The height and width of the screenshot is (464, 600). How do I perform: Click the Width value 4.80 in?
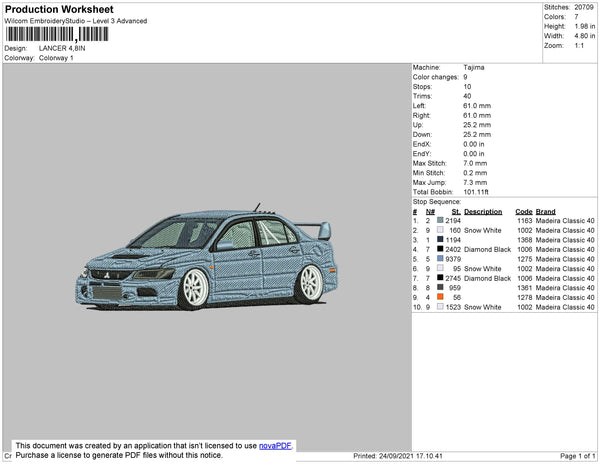[585, 36]
